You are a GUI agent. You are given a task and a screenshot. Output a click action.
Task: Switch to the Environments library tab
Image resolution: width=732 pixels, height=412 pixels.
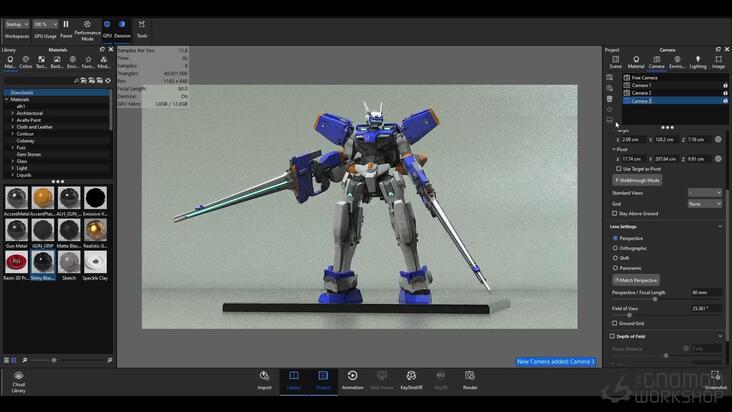[x=72, y=62]
